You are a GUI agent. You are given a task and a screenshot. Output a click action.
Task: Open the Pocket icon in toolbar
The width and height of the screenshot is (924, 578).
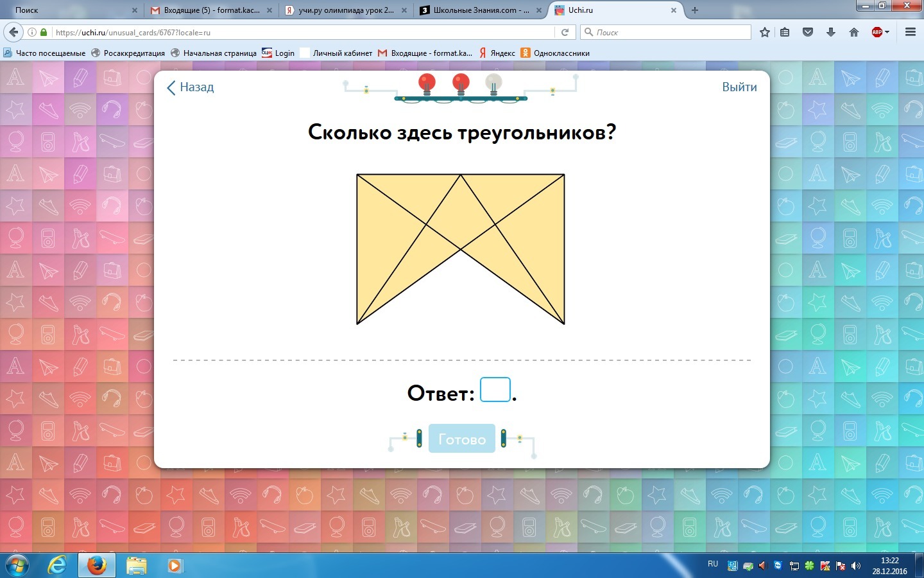click(x=808, y=32)
